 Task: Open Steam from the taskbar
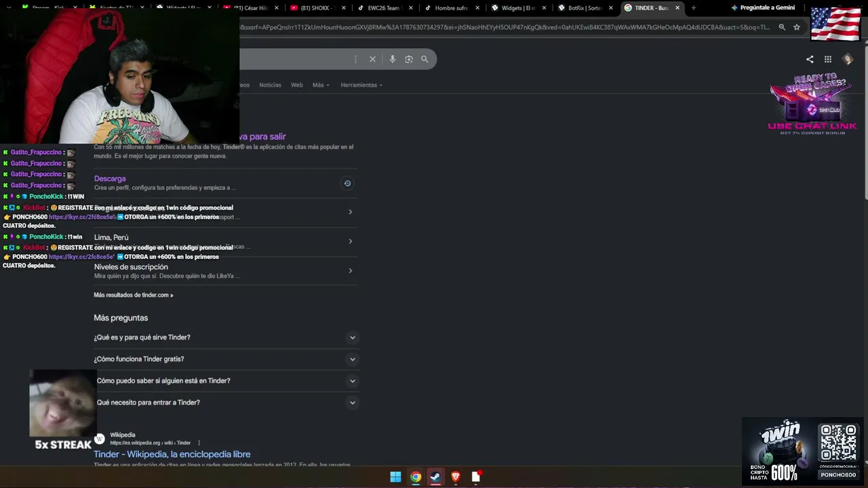[x=435, y=477]
